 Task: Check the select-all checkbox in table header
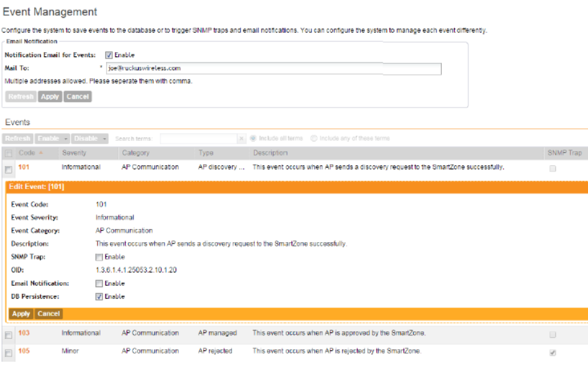[8, 153]
